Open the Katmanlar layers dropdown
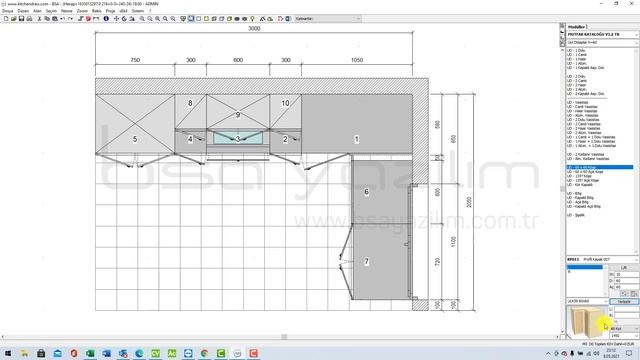This screenshot has height=360, width=640. point(327,19)
